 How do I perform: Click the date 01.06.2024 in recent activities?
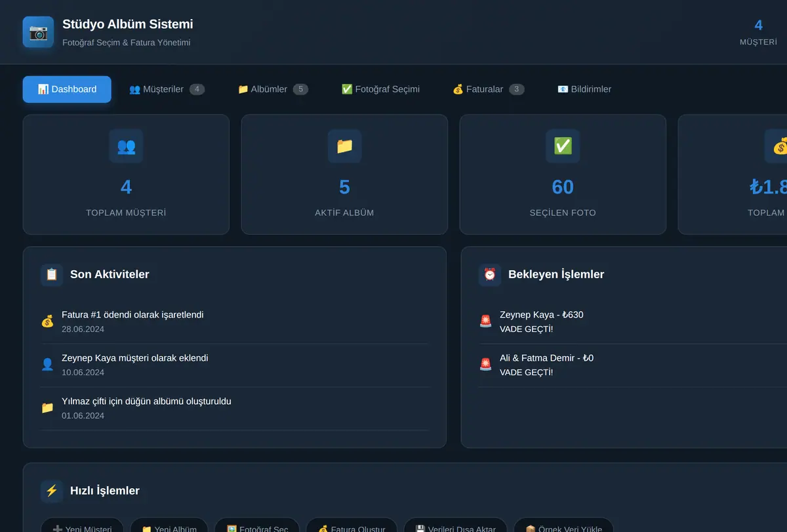(83, 416)
